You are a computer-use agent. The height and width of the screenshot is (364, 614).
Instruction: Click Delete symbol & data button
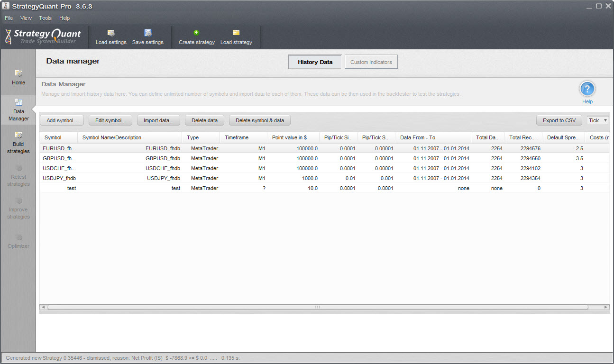pos(260,120)
